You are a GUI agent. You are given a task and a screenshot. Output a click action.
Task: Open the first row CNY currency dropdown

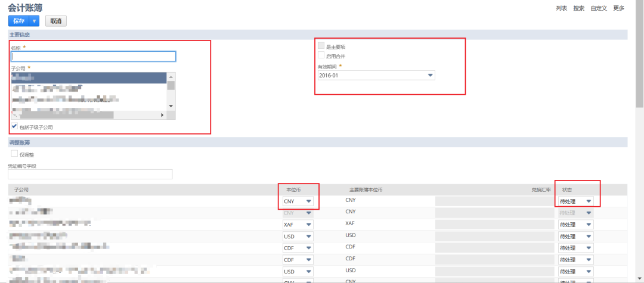[x=298, y=201]
